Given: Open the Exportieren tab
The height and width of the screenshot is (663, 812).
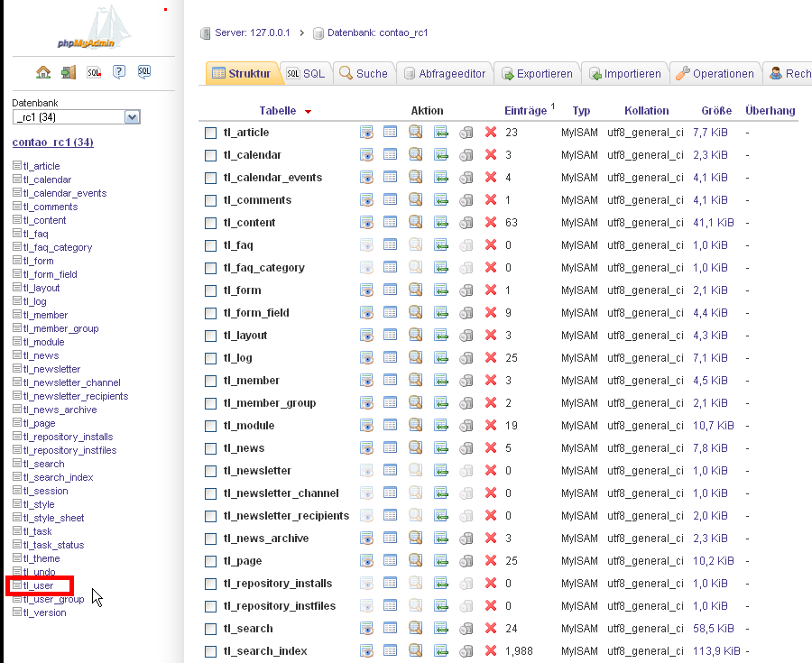Looking at the screenshot, I should click(x=537, y=73).
